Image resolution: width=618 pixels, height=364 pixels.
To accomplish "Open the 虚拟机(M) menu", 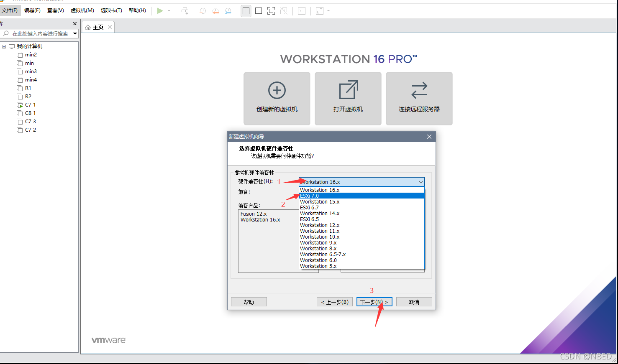I will [82, 10].
